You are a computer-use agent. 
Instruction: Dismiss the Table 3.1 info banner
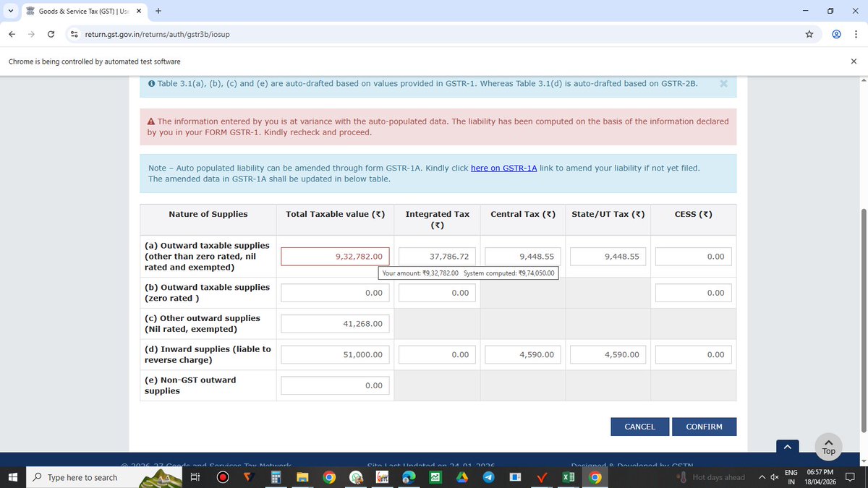click(x=723, y=83)
